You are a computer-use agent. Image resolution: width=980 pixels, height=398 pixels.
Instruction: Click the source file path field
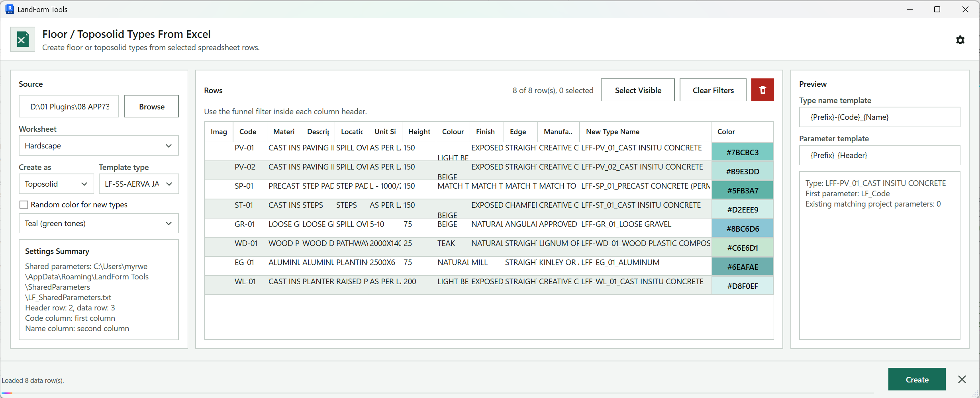point(69,106)
